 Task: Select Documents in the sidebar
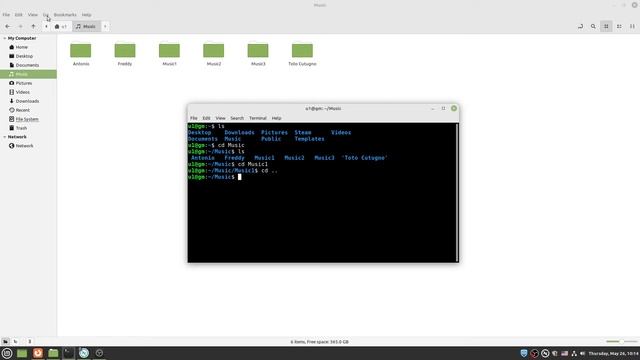(28, 65)
